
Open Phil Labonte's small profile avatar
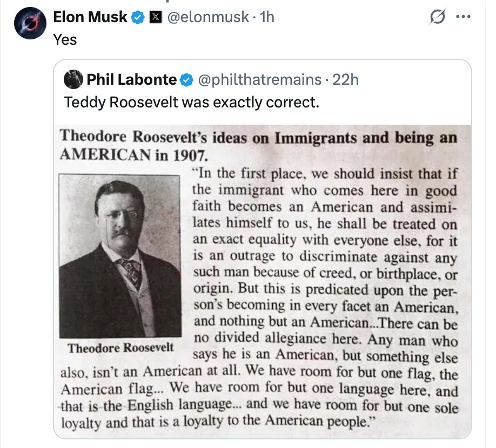[73, 79]
